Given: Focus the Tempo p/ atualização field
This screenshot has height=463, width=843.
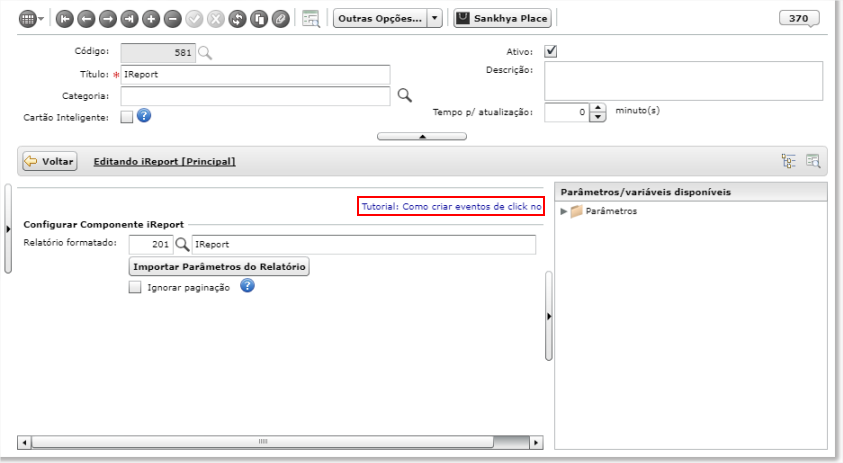Looking at the screenshot, I should click(x=567, y=112).
